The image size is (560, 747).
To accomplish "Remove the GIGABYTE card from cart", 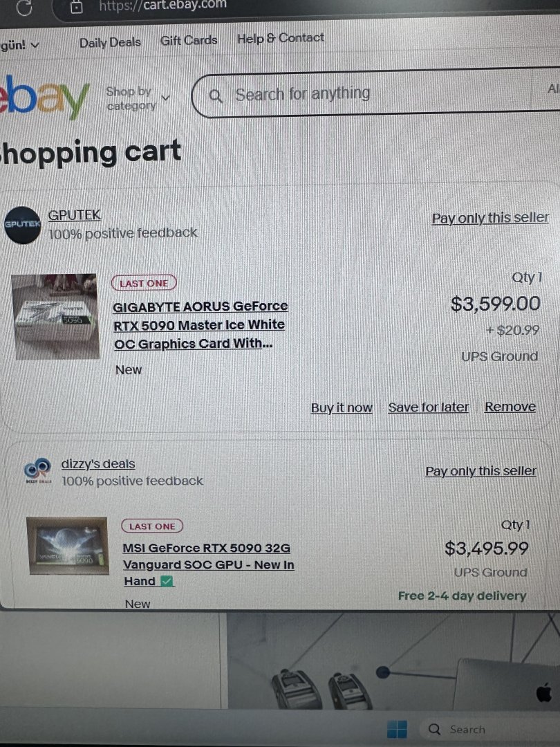I will [x=510, y=407].
